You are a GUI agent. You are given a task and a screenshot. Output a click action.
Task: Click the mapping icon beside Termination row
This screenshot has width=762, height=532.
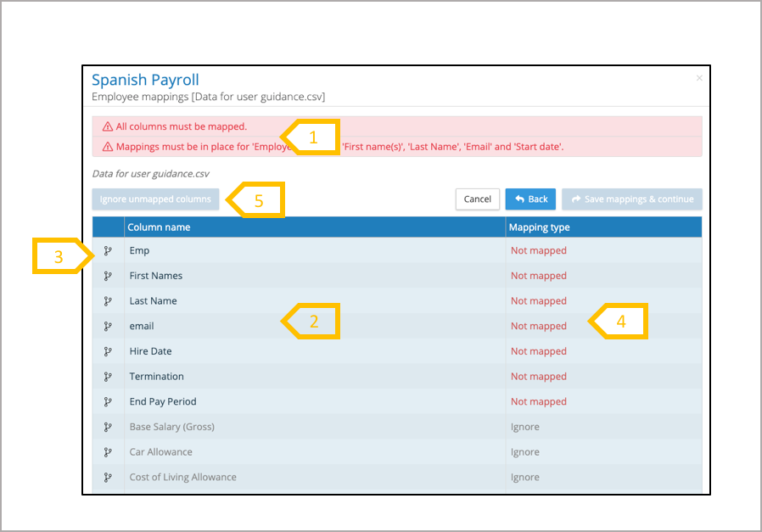tap(108, 377)
